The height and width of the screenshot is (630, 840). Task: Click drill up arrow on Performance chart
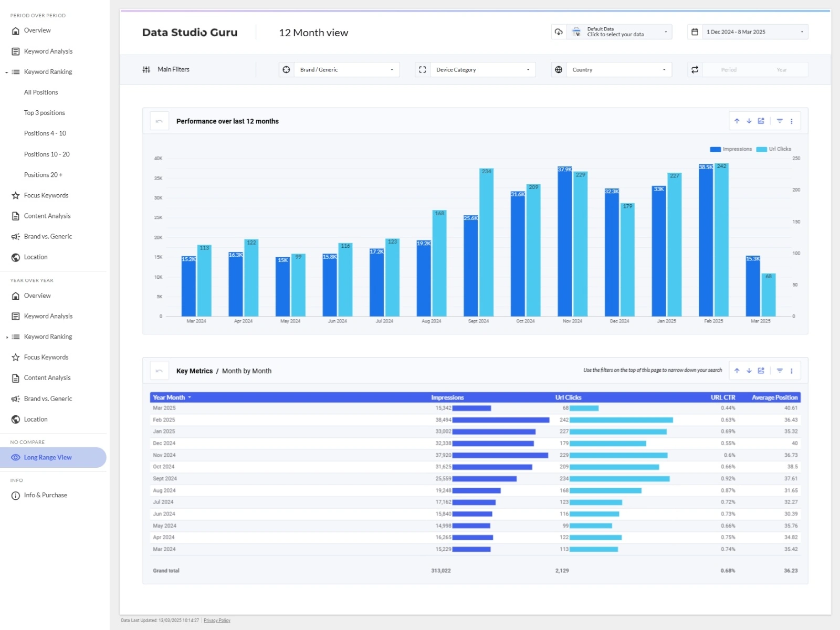737,121
